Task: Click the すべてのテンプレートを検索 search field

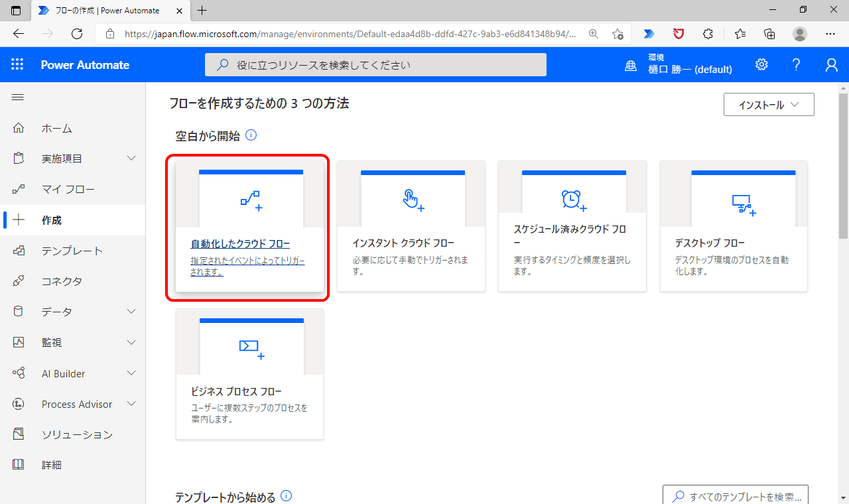Action: (x=736, y=496)
